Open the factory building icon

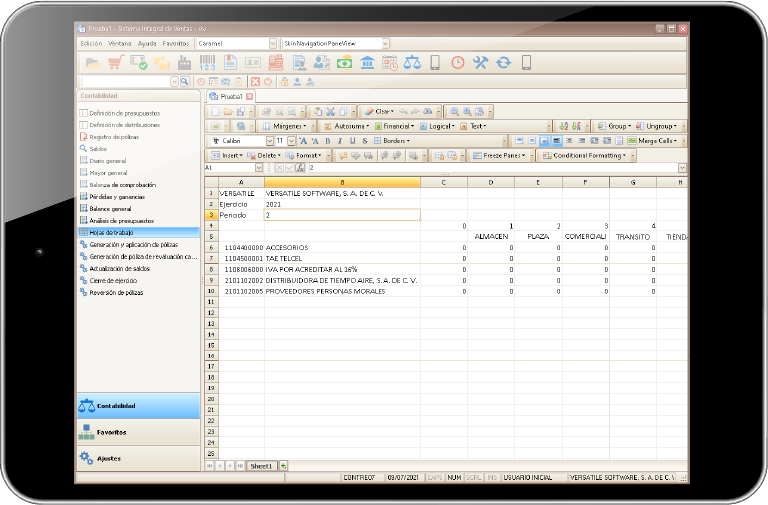click(184, 63)
